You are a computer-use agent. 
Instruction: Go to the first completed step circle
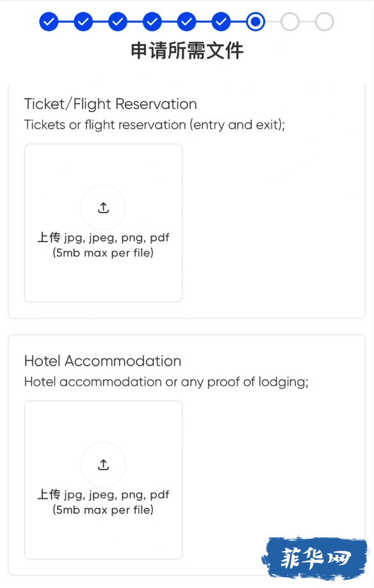click(x=49, y=22)
